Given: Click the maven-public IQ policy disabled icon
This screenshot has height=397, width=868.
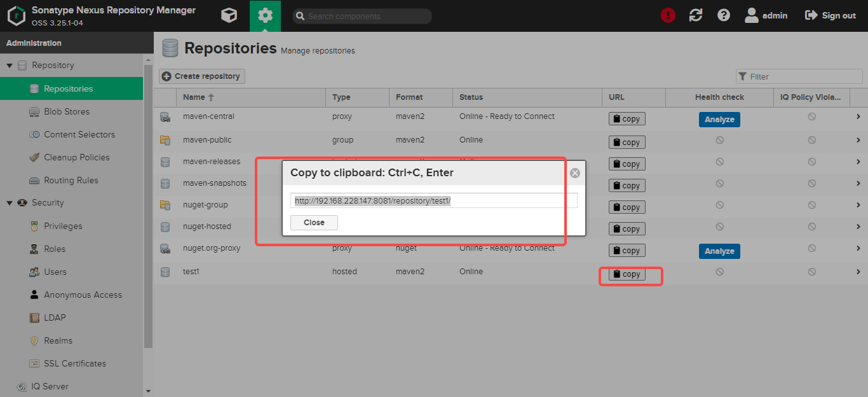Looking at the screenshot, I should click(x=811, y=140).
